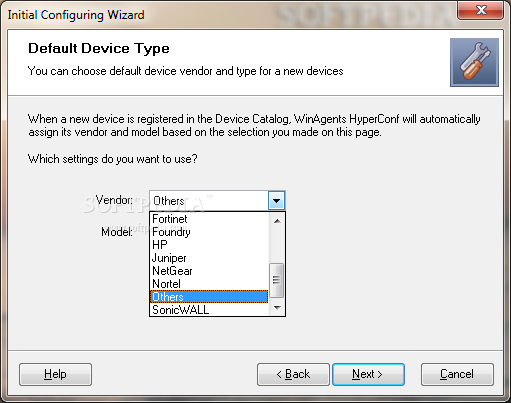Select Nortel from the vendor list
This screenshot has width=511, height=403.
pyautogui.click(x=209, y=284)
